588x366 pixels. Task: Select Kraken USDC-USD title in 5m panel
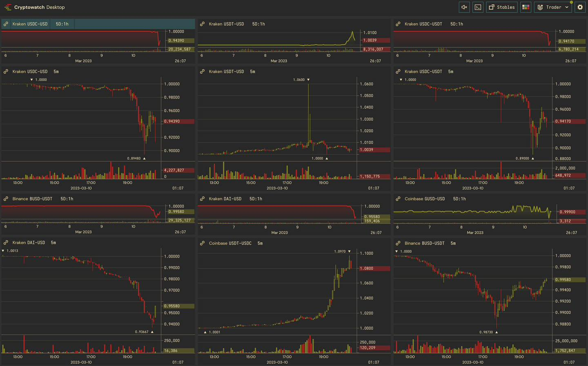pyautogui.click(x=30, y=71)
